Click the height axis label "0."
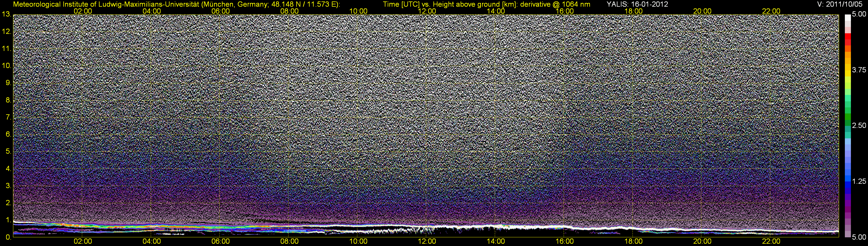The image size is (868, 246). click(8, 238)
